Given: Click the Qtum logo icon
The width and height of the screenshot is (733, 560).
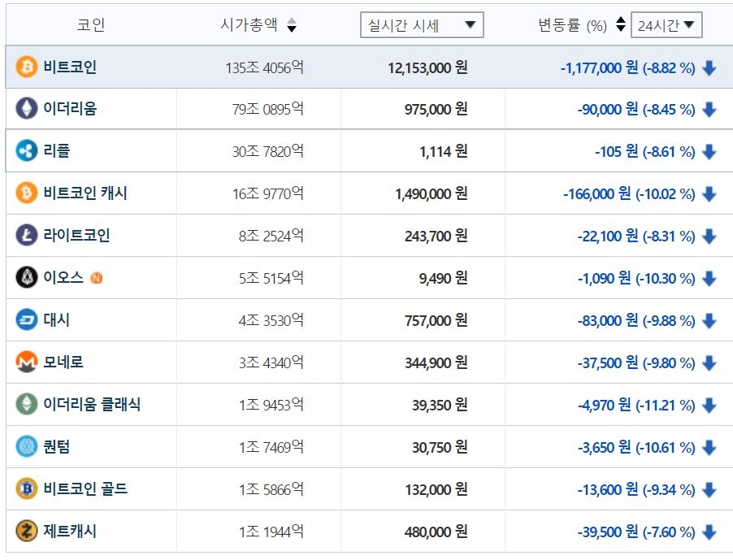Looking at the screenshot, I should tap(27, 447).
